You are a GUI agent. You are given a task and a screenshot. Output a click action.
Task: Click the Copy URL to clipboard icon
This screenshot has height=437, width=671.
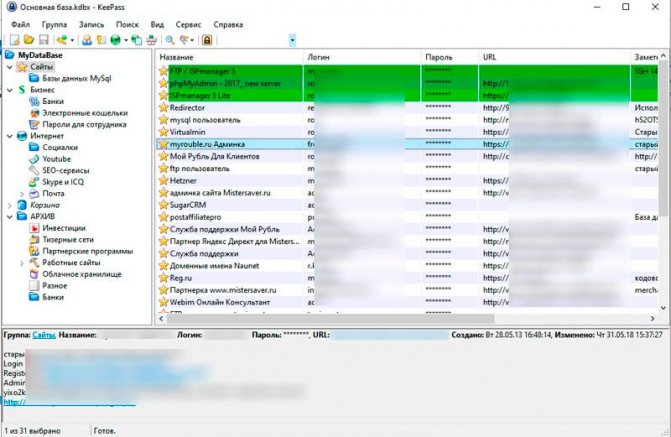pos(137,40)
